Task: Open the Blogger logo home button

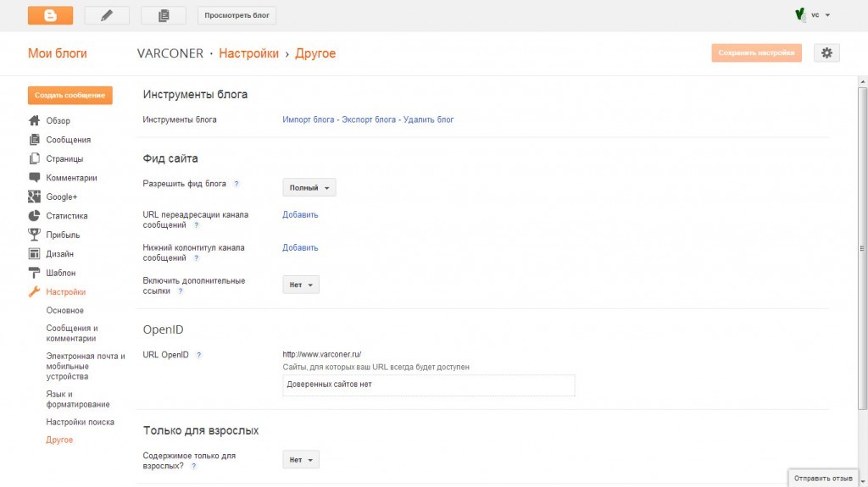Action: [x=50, y=15]
